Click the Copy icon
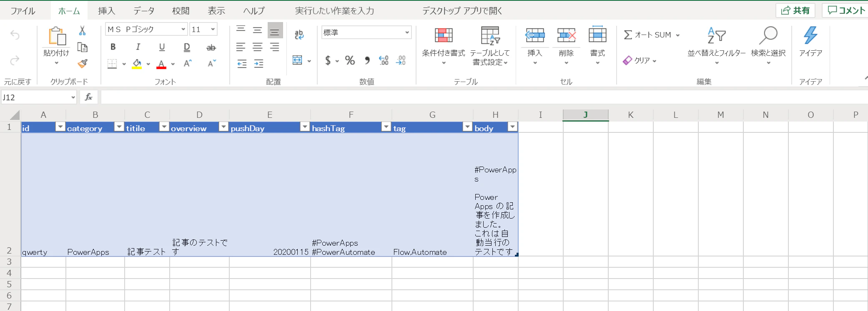This screenshot has width=868, height=311. click(83, 47)
